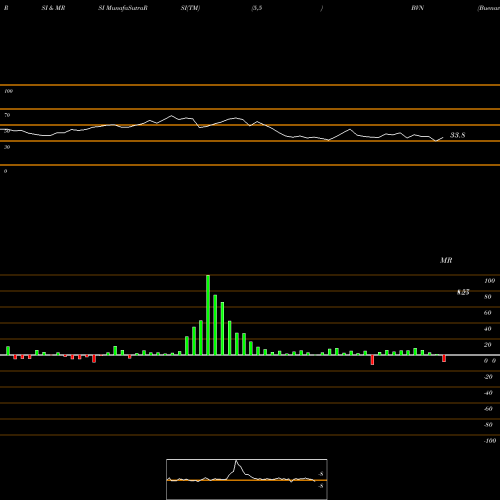500x500 pixels.
Task: Click the end point of RSI line
Action: pos(443,137)
